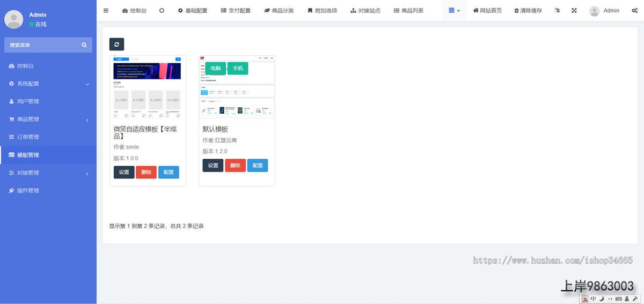Expand the 商品管理 sidebar menu

click(x=48, y=119)
